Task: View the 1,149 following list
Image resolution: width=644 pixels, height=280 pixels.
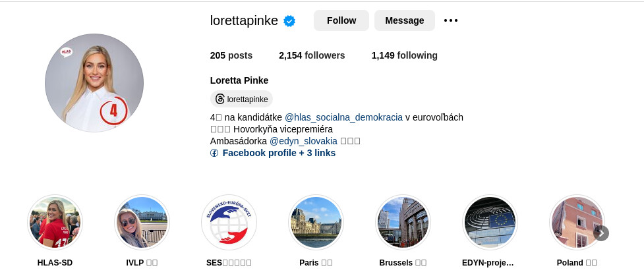Action: [x=404, y=55]
